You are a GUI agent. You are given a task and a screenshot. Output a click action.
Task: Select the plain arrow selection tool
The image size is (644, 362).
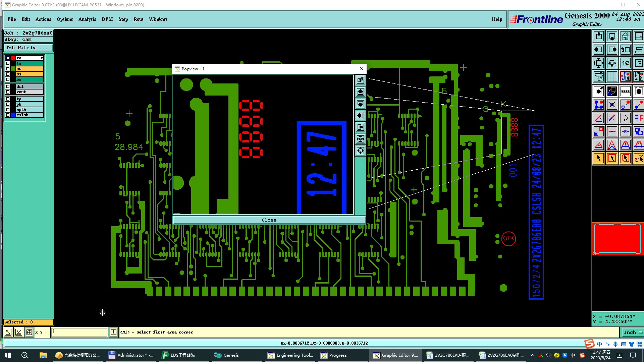point(599,158)
